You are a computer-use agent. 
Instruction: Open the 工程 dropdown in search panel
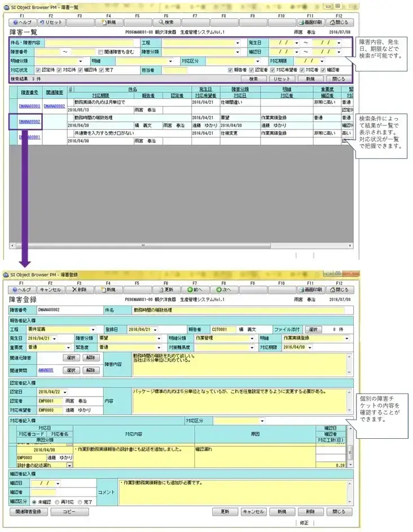pos(238,43)
